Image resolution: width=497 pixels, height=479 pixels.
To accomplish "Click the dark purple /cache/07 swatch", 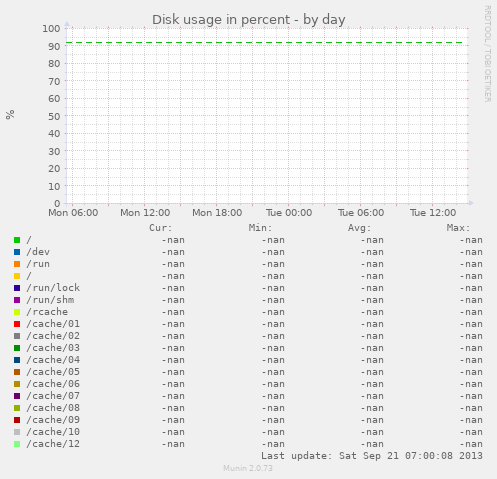I will (17, 396).
